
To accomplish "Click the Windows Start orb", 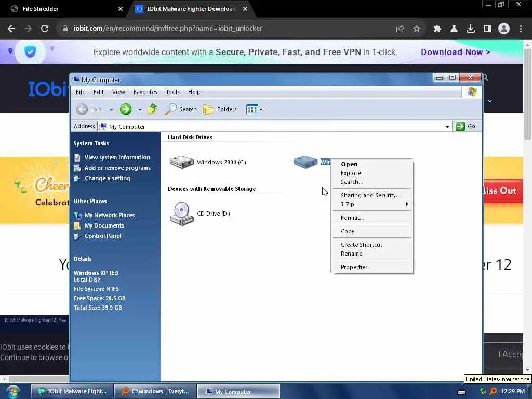I will [13, 392].
